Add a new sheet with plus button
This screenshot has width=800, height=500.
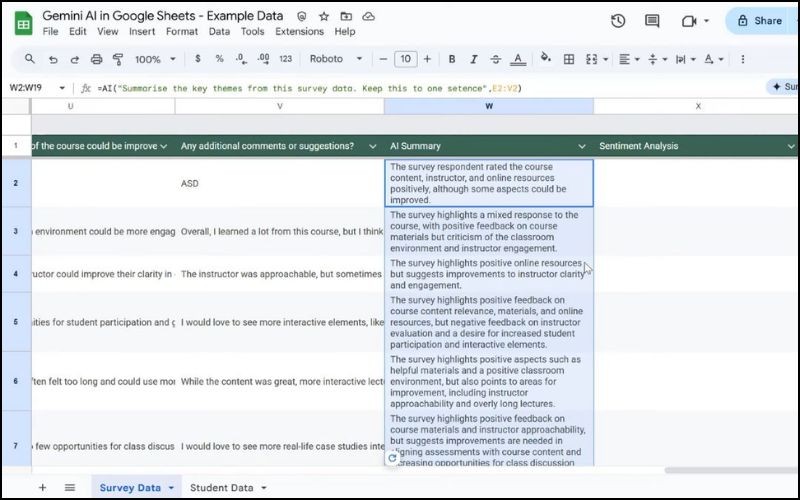tap(42, 487)
